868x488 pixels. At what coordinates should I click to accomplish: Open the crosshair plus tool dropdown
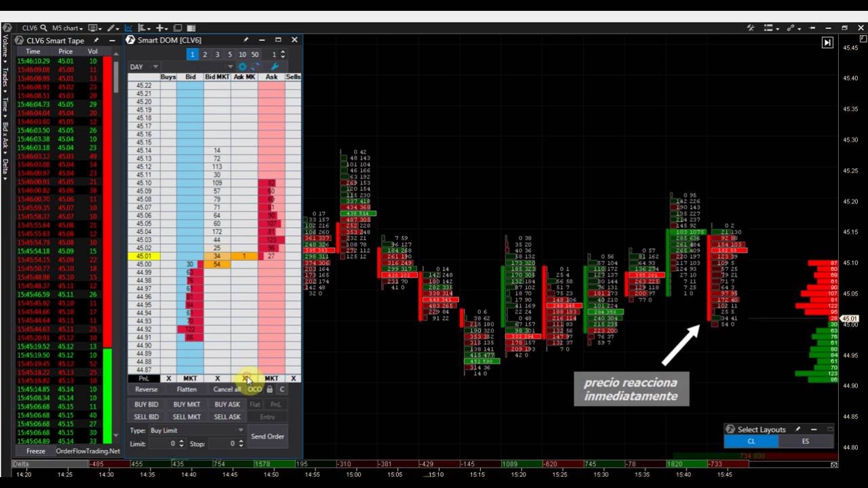point(162,28)
